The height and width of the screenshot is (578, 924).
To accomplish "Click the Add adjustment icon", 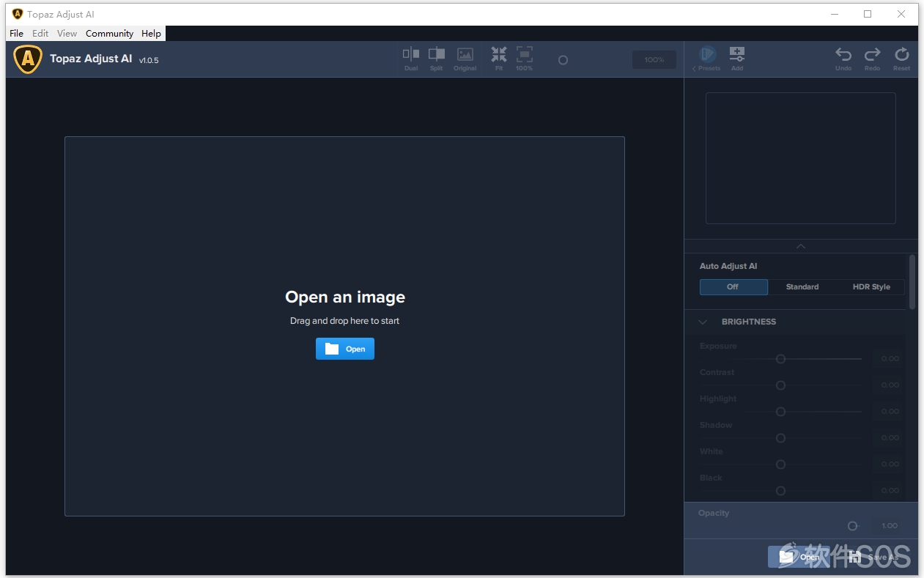I will click(737, 59).
